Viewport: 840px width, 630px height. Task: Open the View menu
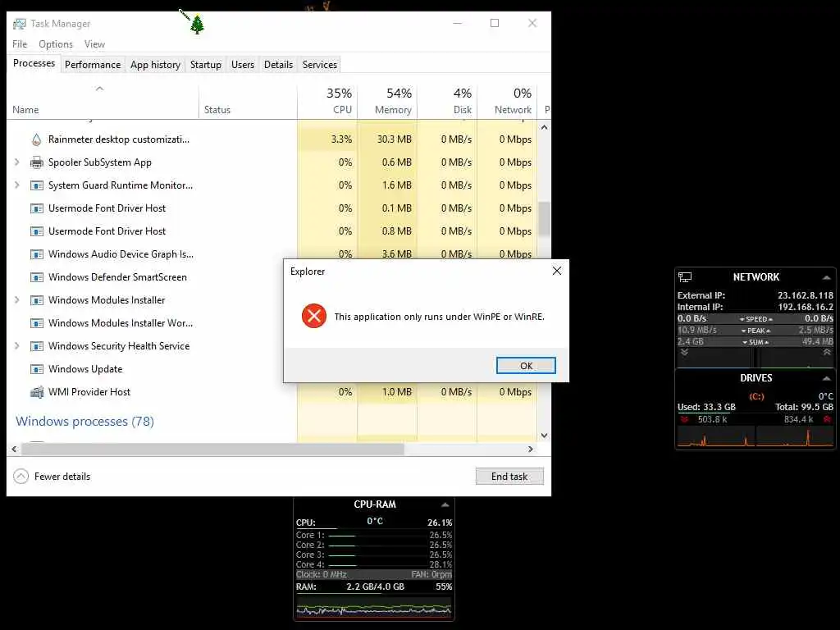point(94,44)
